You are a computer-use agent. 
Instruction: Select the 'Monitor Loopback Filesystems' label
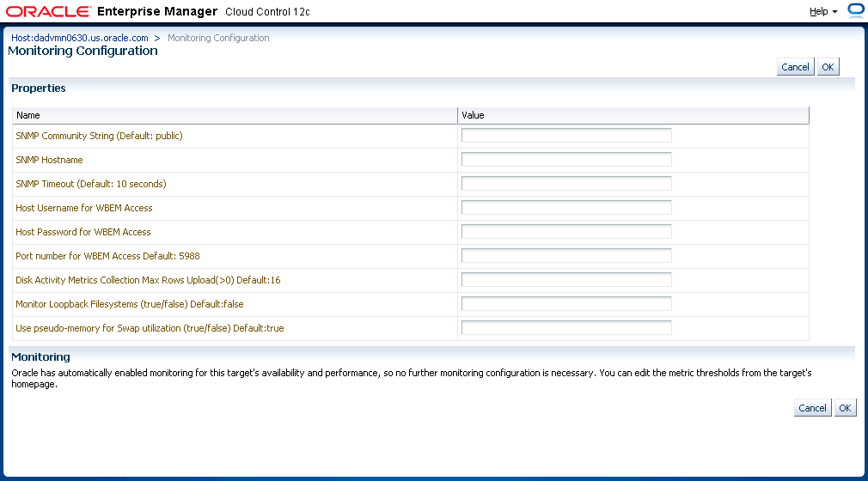click(x=130, y=304)
